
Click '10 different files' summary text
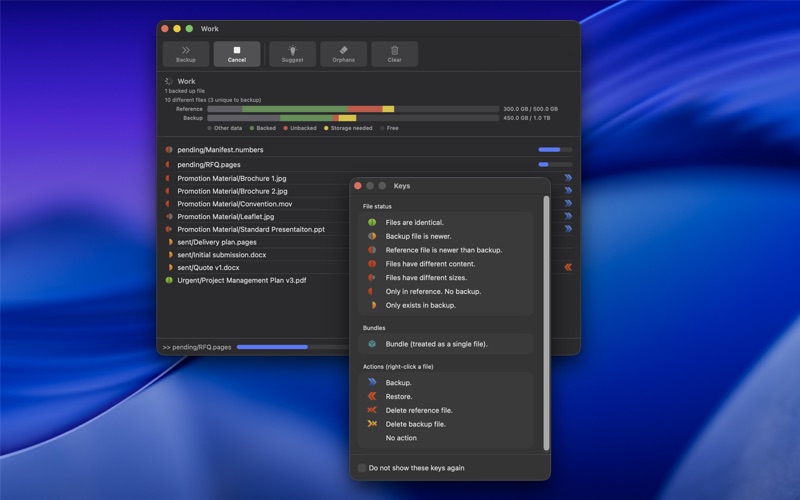click(x=213, y=100)
